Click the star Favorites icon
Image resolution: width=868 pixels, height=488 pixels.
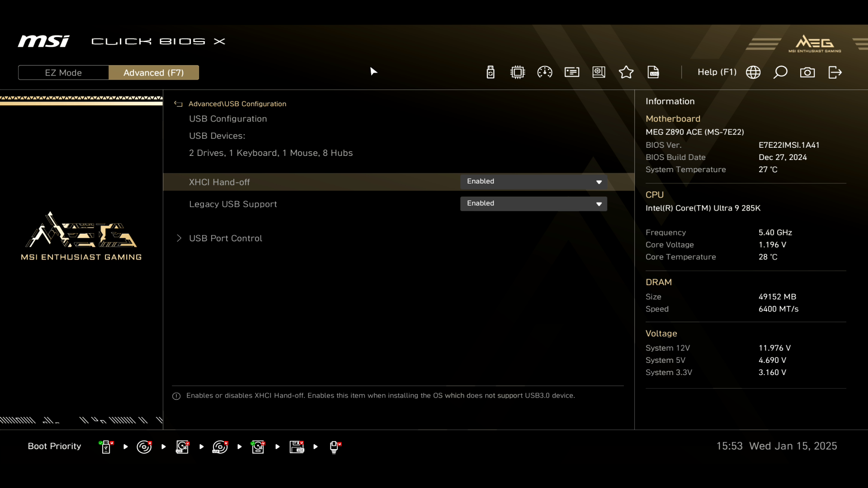626,72
